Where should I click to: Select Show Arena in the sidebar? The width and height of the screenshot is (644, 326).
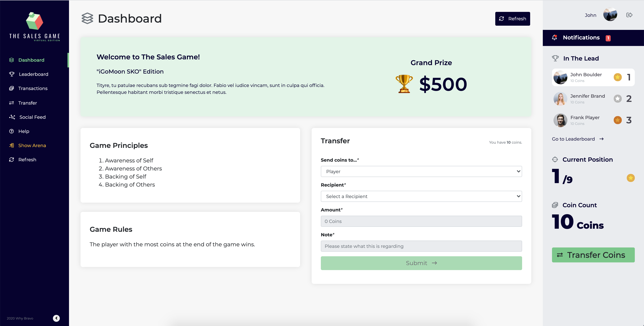32,145
